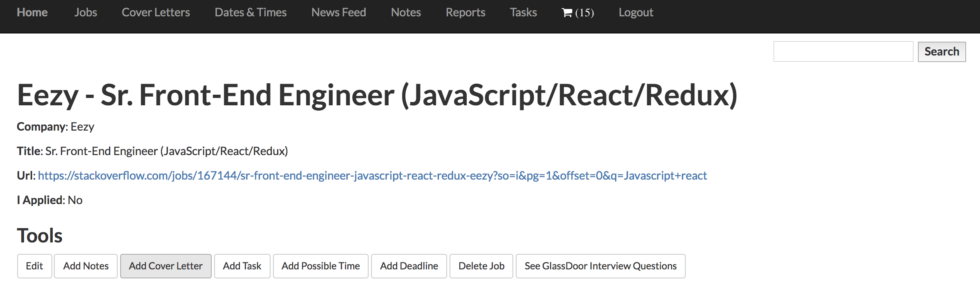The image size is (980, 289).
Task: Click inside the search text field
Action: [x=843, y=51]
